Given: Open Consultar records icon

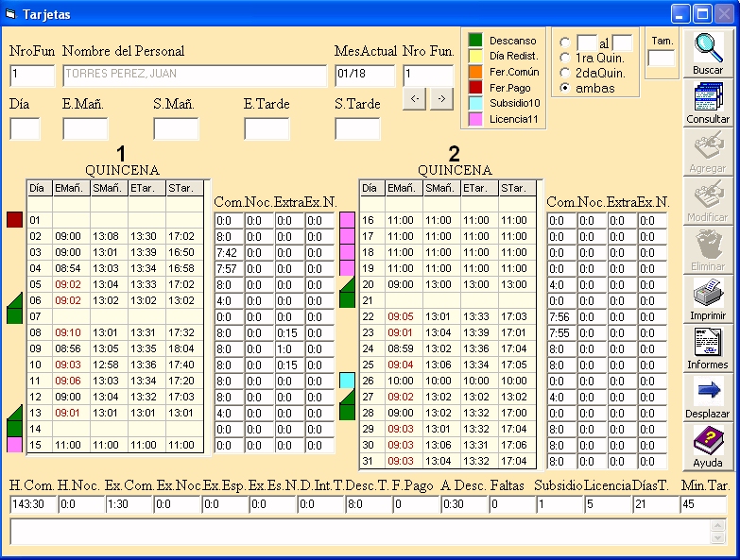Looking at the screenshot, I should (x=708, y=97).
